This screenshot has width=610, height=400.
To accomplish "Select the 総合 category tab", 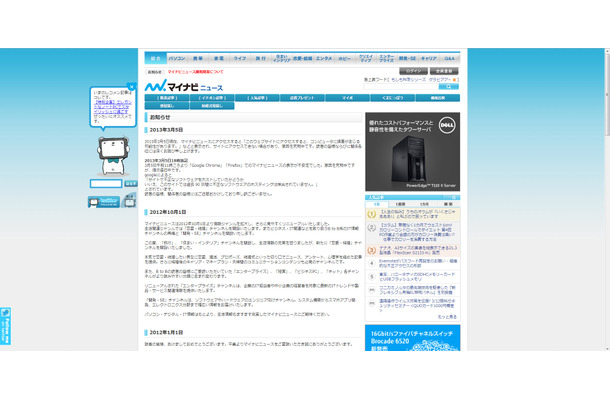I will 156,58.
